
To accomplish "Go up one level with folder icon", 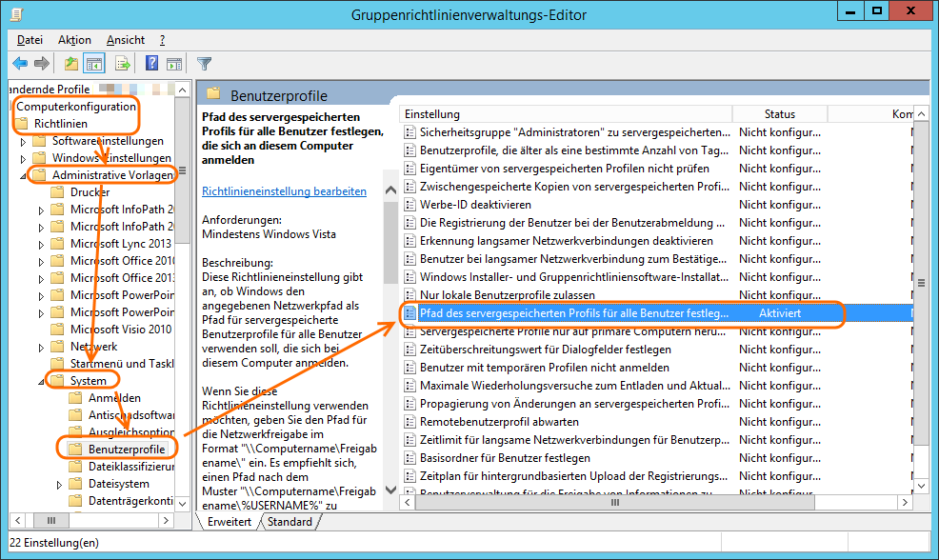I will 71,64.
